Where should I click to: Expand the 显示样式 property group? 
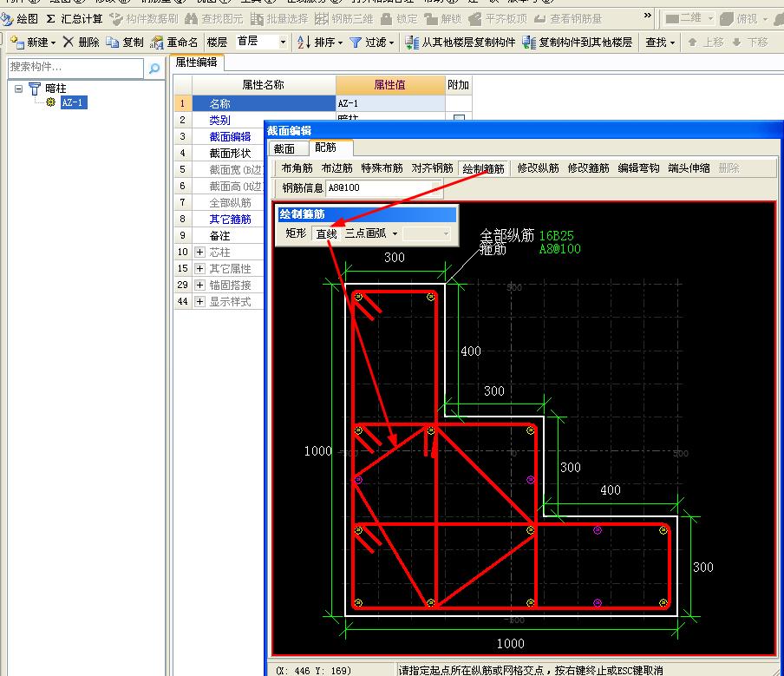[199, 301]
